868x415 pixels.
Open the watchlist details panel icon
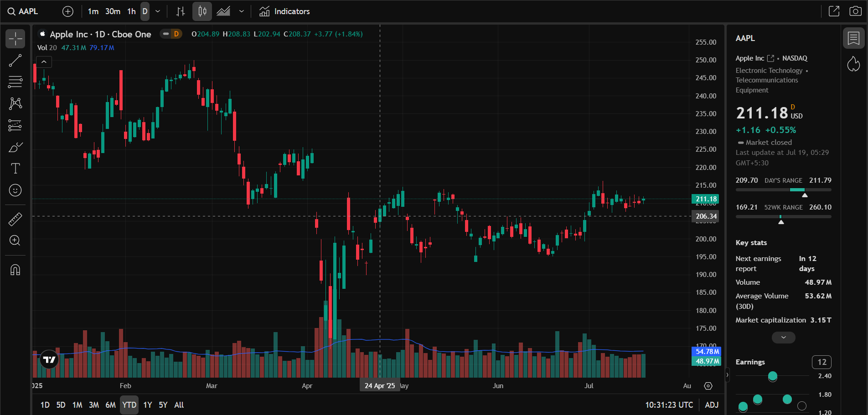tap(853, 38)
